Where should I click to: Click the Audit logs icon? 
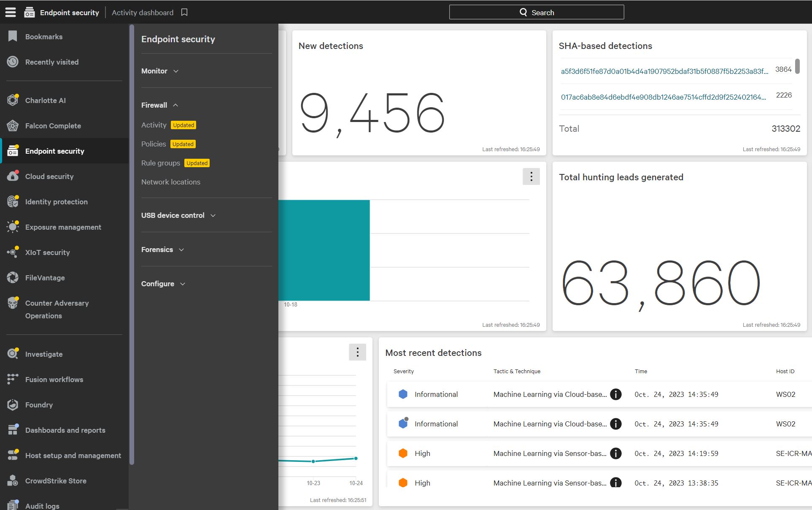13,505
